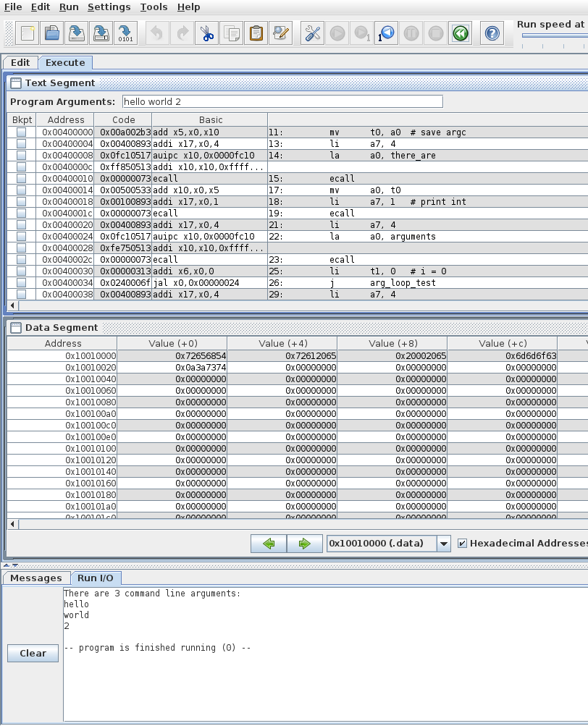Viewport: 588px width, 726px height.
Task: Click the single Step icon
Action: click(362, 33)
